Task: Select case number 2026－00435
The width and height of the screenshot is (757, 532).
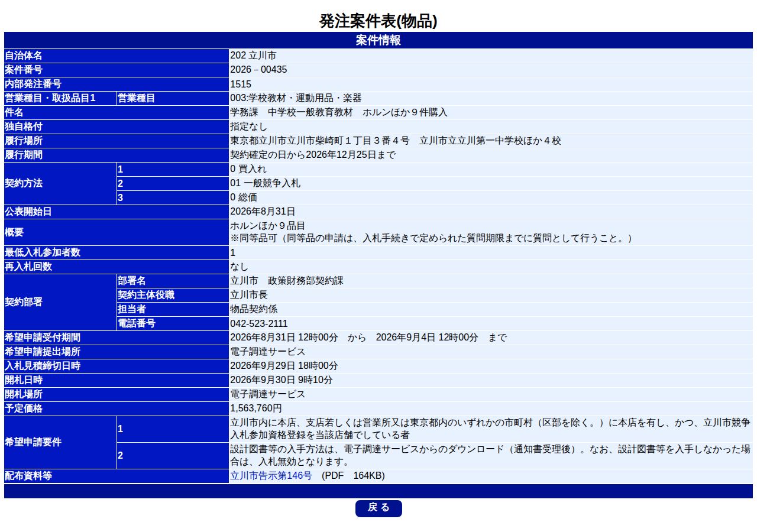Action: click(x=258, y=70)
